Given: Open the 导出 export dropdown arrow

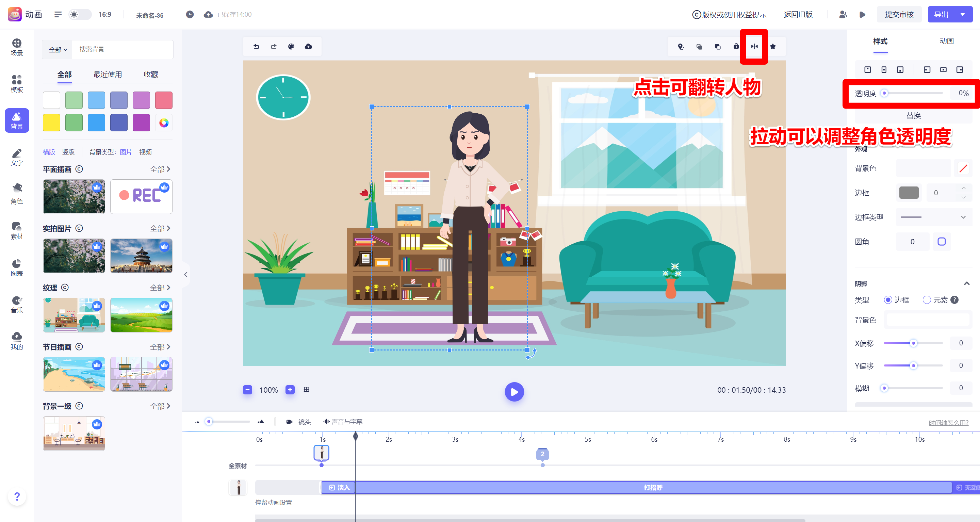Looking at the screenshot, I should (963, 14).
